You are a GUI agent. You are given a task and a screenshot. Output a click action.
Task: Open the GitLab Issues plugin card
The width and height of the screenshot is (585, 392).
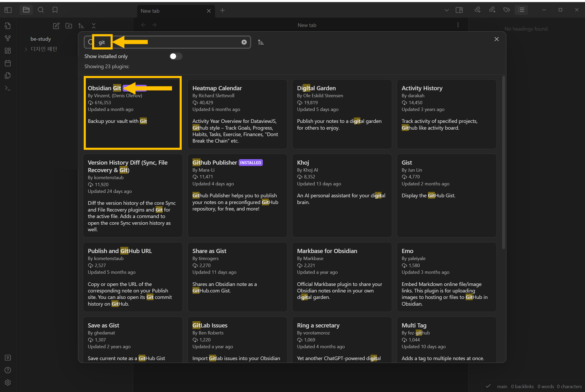click(237, 340)
